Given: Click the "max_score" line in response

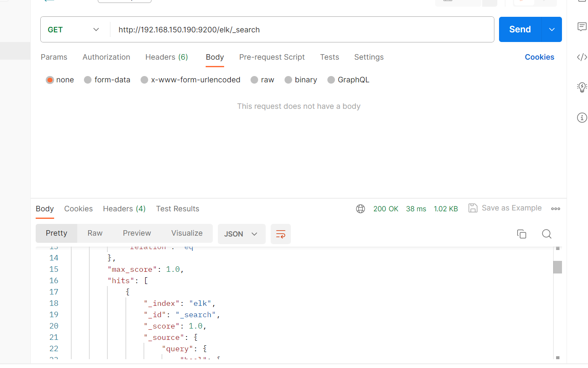Looking at the screenshot, I should click(146, 269).
